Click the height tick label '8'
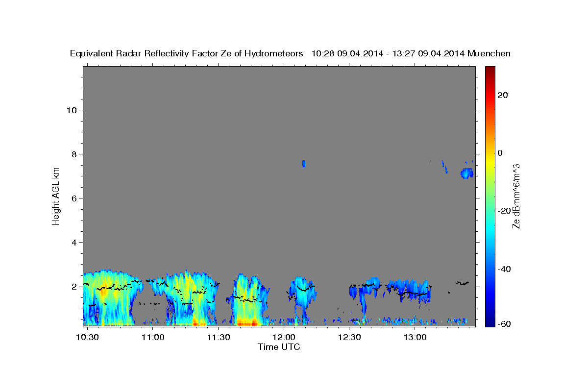The height and width of the screenshot is (392, 588). tap(74, 154)
